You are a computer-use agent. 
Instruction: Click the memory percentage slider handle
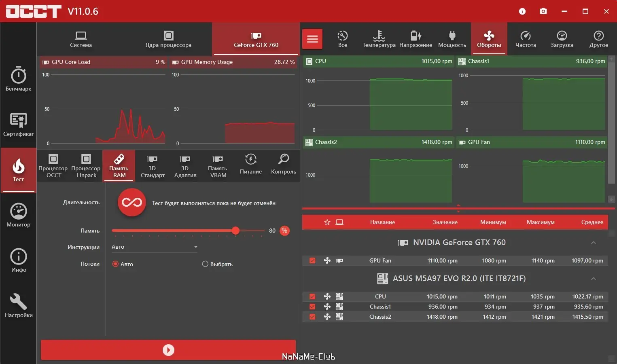coord(235,231)
